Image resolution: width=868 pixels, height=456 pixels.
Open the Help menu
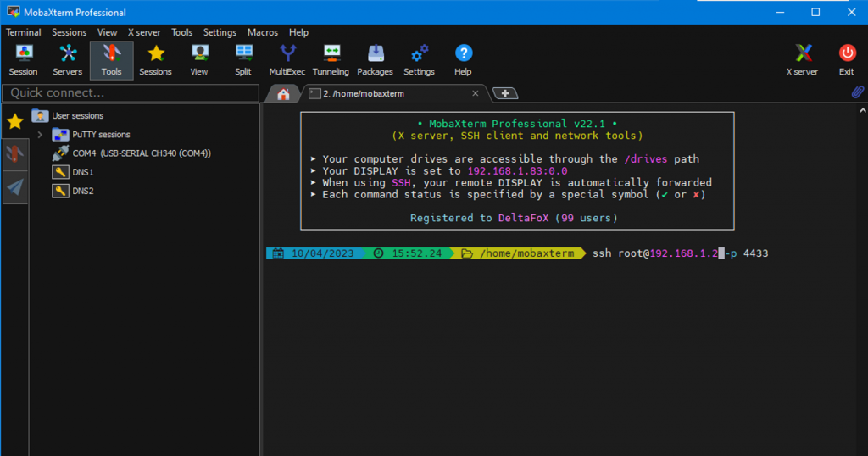[x=298, y=32]
